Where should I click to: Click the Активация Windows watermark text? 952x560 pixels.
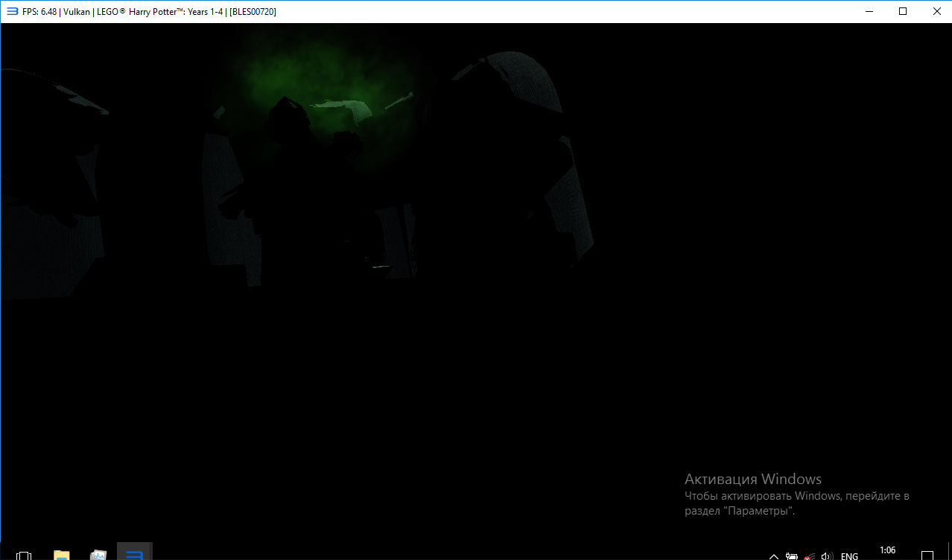[752, 479]
